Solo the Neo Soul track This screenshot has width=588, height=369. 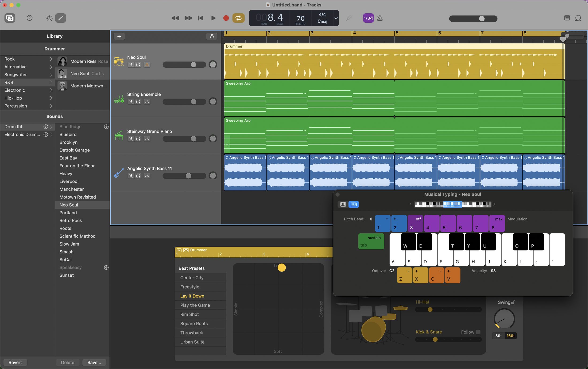[138, 65]
